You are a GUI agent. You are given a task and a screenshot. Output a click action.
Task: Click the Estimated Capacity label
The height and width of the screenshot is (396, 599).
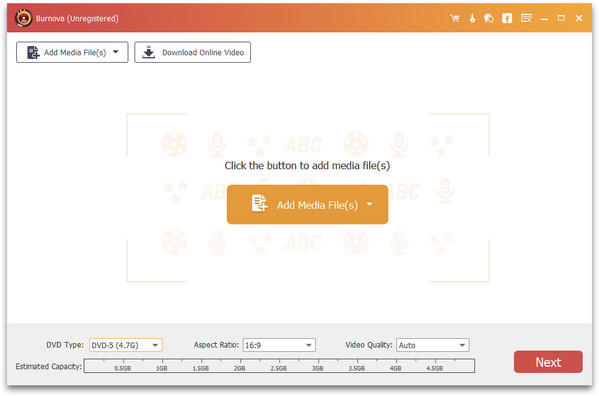49,366
